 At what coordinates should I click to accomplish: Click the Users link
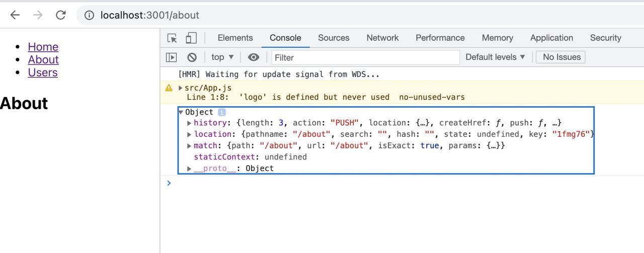click(43, 72)
